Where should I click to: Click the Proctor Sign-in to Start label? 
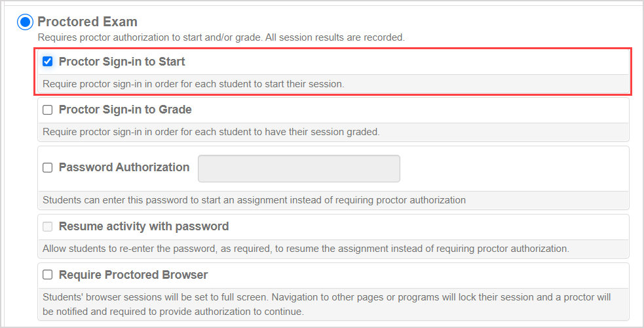point(122,62)
